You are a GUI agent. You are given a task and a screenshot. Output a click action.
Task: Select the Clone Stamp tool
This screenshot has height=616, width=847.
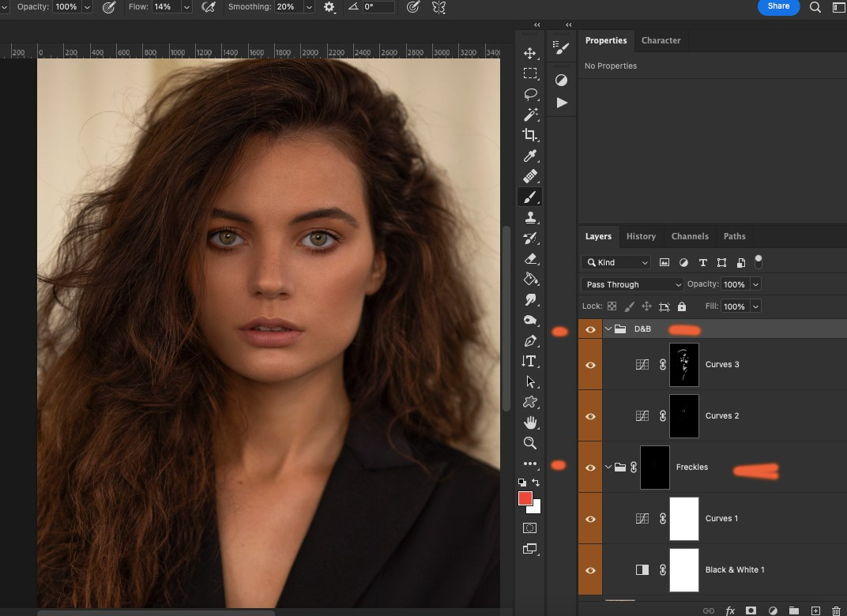pyautogui.click(x=530, y=217)
